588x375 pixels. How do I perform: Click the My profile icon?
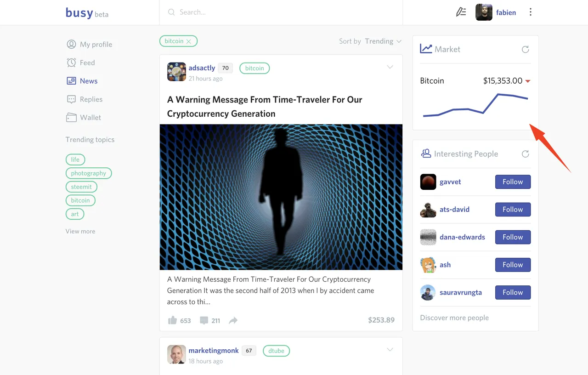pos(71,45)
